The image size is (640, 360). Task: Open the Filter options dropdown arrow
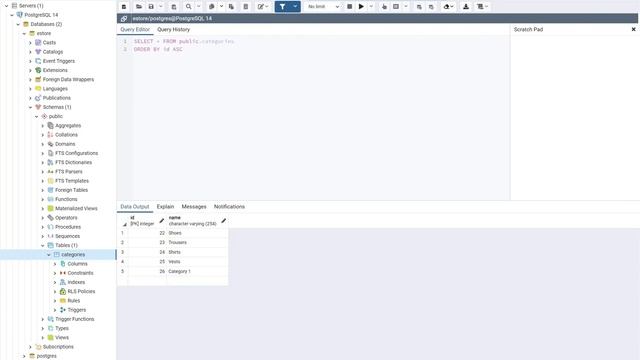point(295,7)
